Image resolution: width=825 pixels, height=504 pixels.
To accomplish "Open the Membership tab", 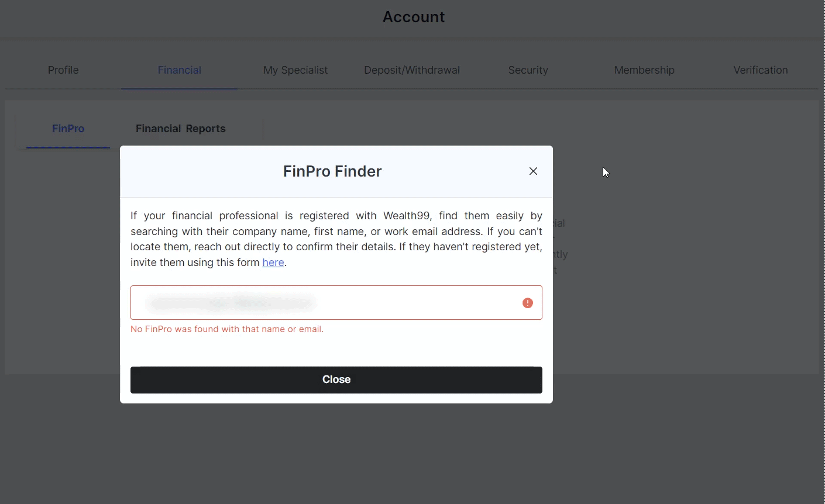I will pos(644,70).
